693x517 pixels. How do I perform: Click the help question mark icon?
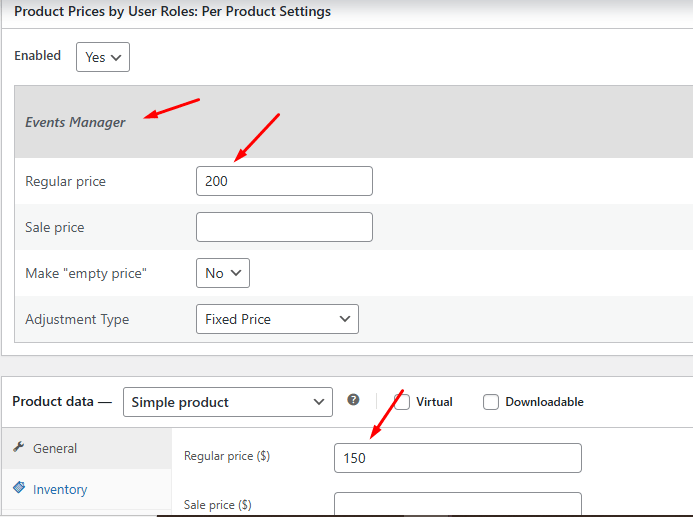[353, 400]
